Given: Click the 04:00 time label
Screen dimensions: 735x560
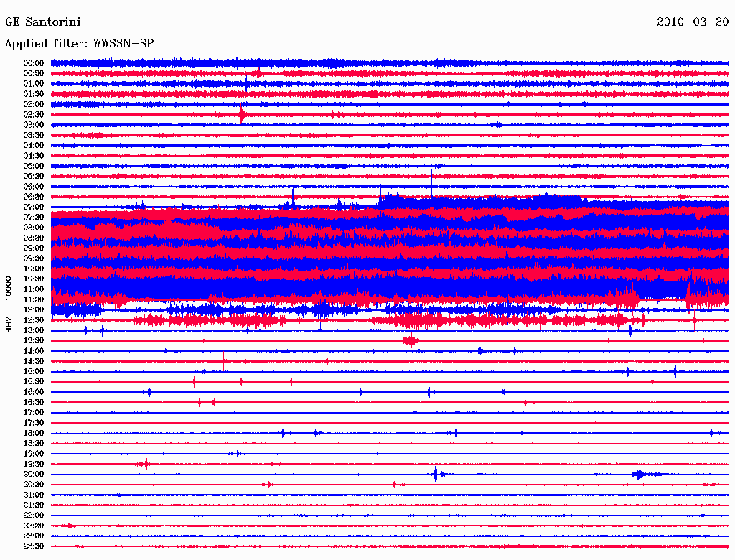Looking at the screenshot, I should click(x=34, y=146).
